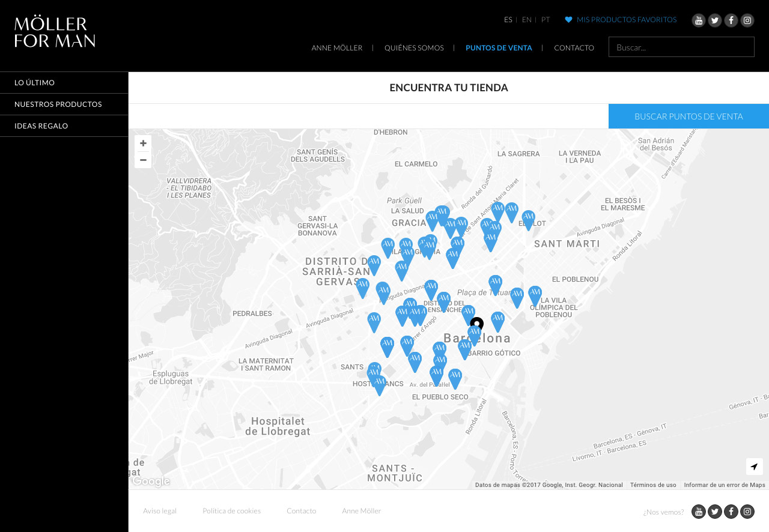The height and width of the screenshot is (532, 769).
Task: Open the YouTube icon in the footer
Action: [x=698, y=512]
